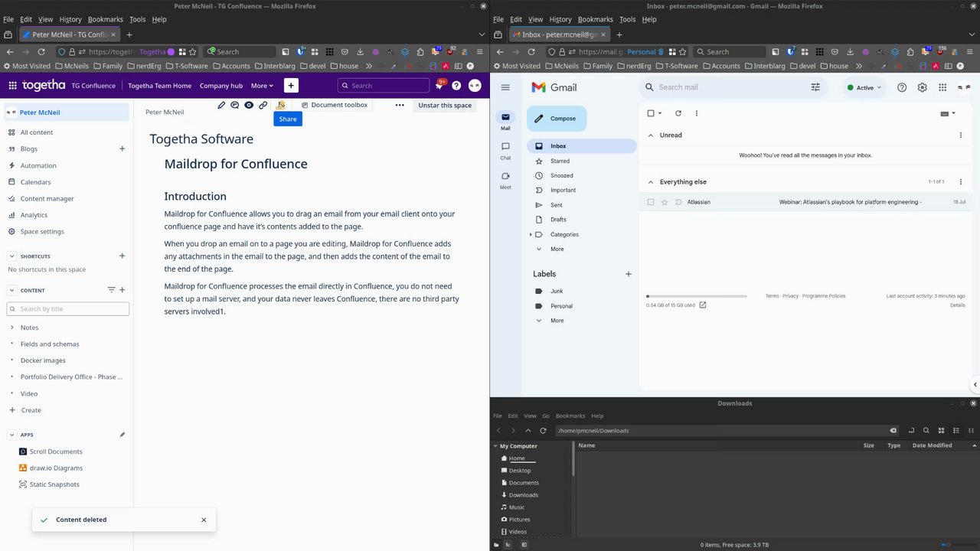This screenshot has width=980, height=551.
Task: Open the three-dots page actions menu in Confluence
Action: tap(400, 105)
